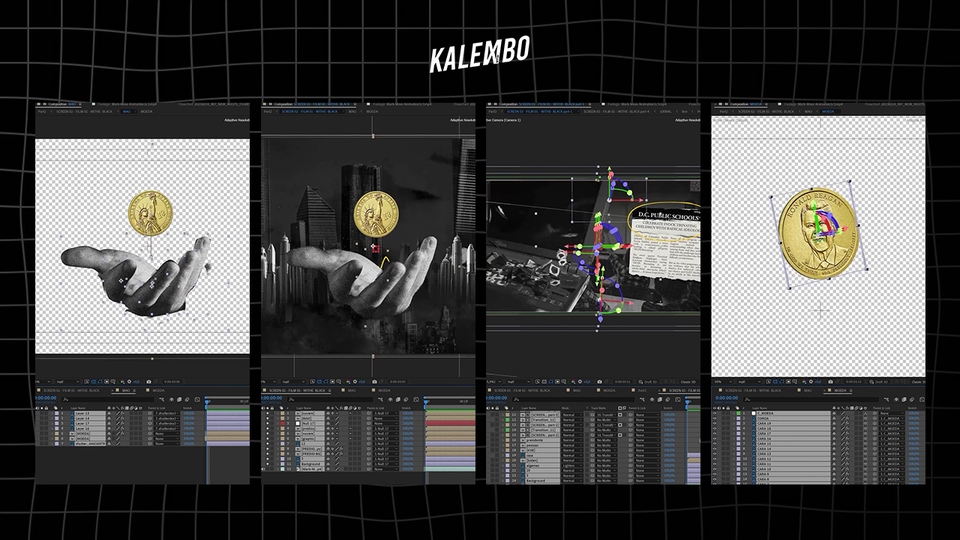This screenshot has width=960, height=540.
Task: Open Graph Editor in MAO hand timeline
Action: tap(197, 399)
